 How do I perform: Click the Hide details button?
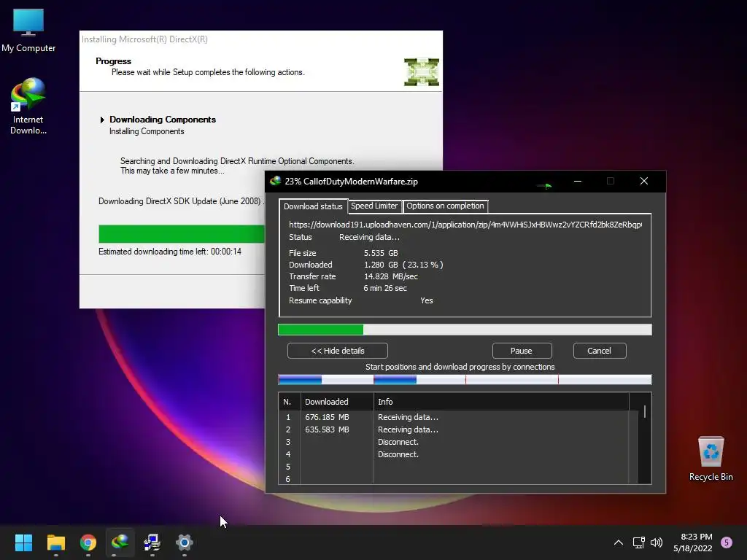pos(337,351)
